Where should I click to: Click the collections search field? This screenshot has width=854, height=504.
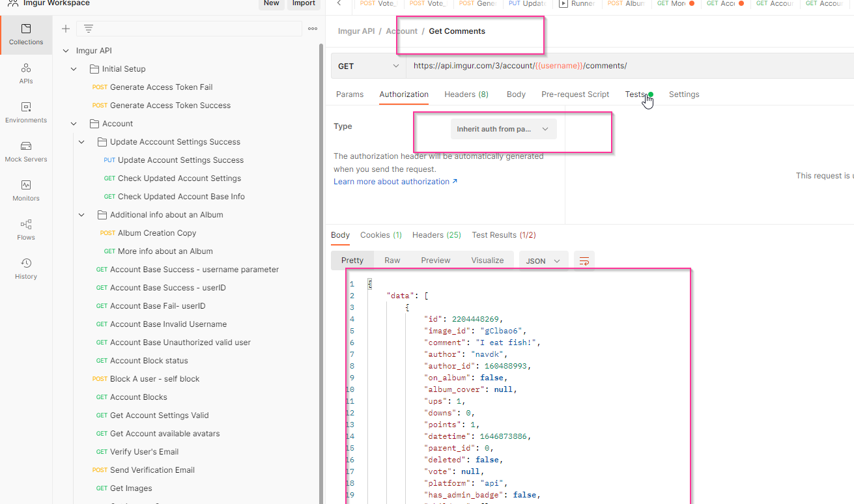189,29
